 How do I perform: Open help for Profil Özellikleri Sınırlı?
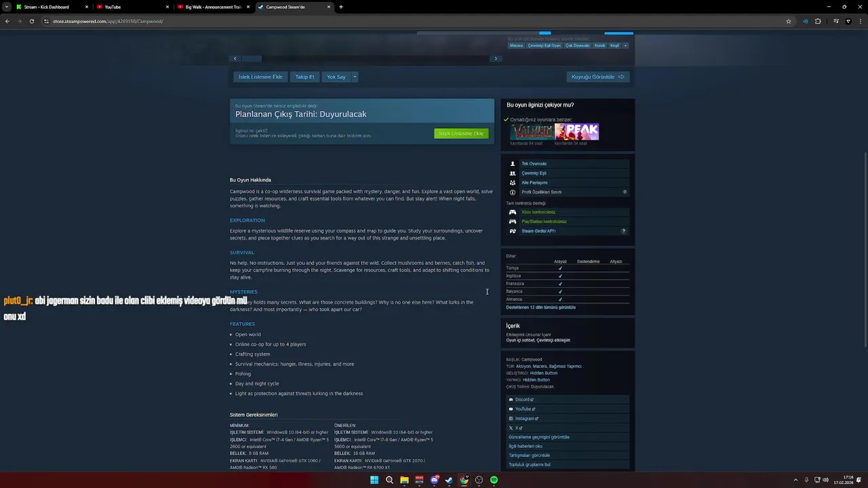click(x=625, y=192)
